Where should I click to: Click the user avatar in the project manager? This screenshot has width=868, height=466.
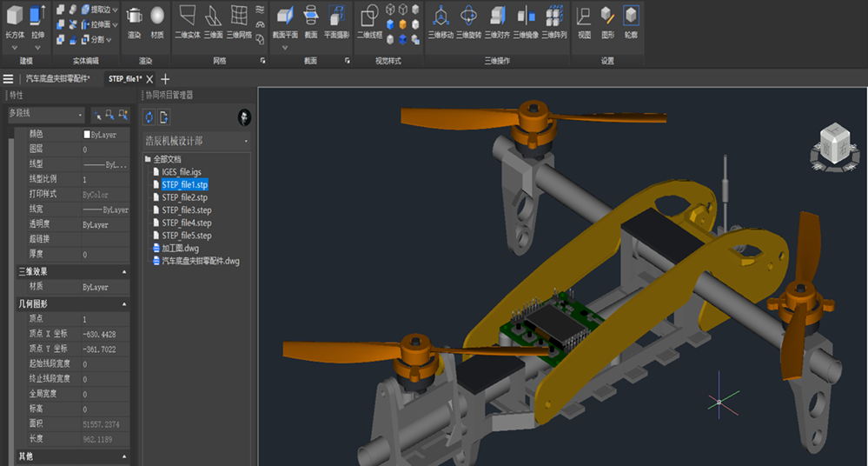click(x=244, y=116)
